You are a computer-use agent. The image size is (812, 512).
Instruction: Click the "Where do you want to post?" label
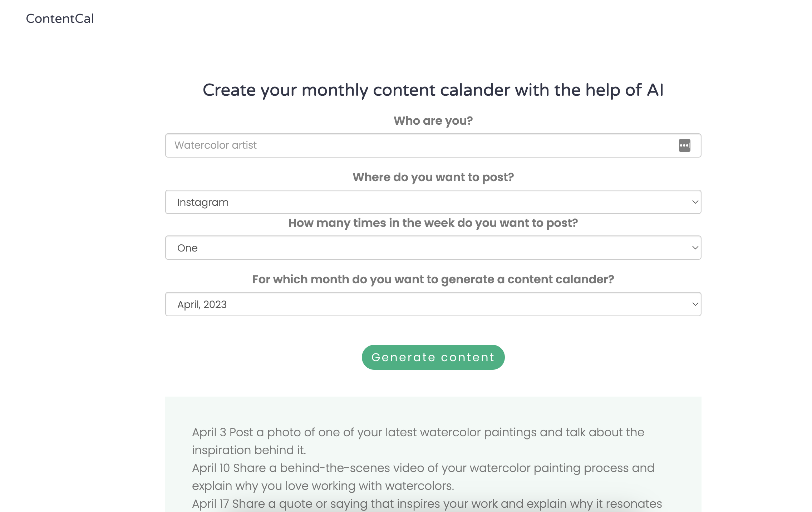[433, 177]
